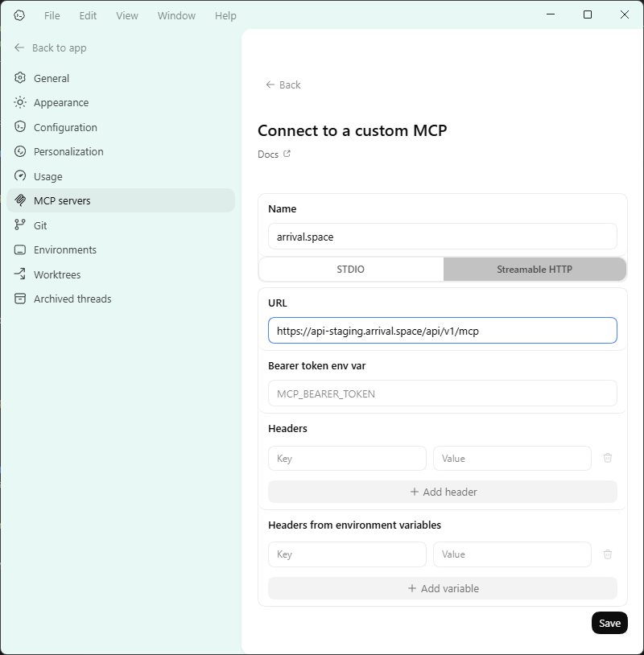
Task: Save the custom MCP server
Action: (609, 623)
